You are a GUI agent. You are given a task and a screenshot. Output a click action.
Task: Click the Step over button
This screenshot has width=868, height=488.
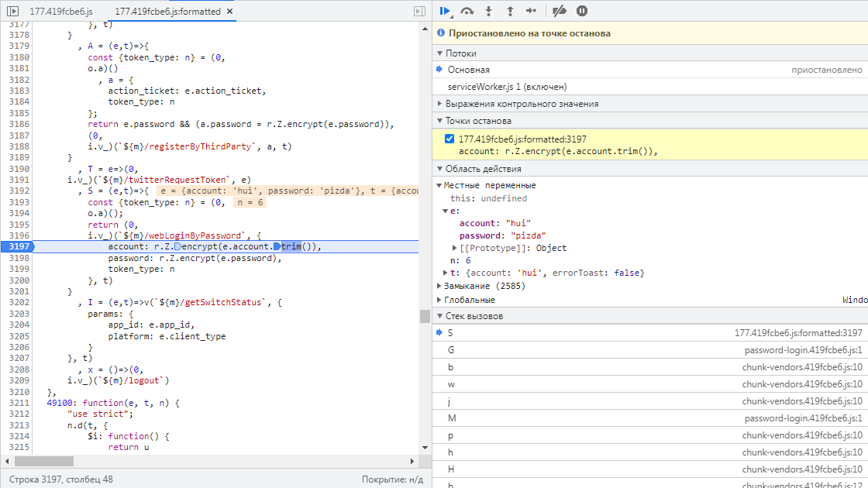pyautogui.click(x=467, y=11)
